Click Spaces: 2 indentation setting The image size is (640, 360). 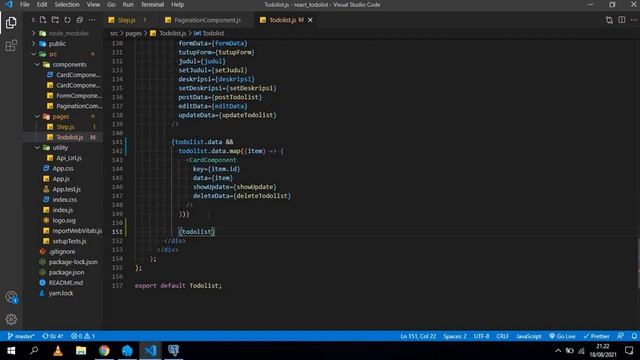[x=455, y=336]
